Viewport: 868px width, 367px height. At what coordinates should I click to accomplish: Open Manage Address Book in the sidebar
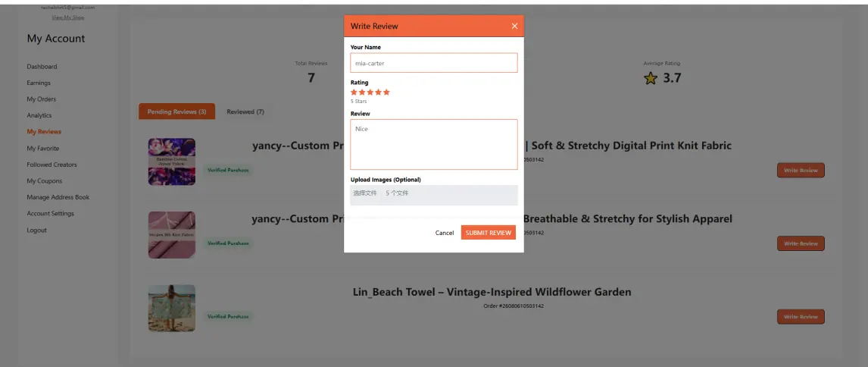[x=58, y=197]
